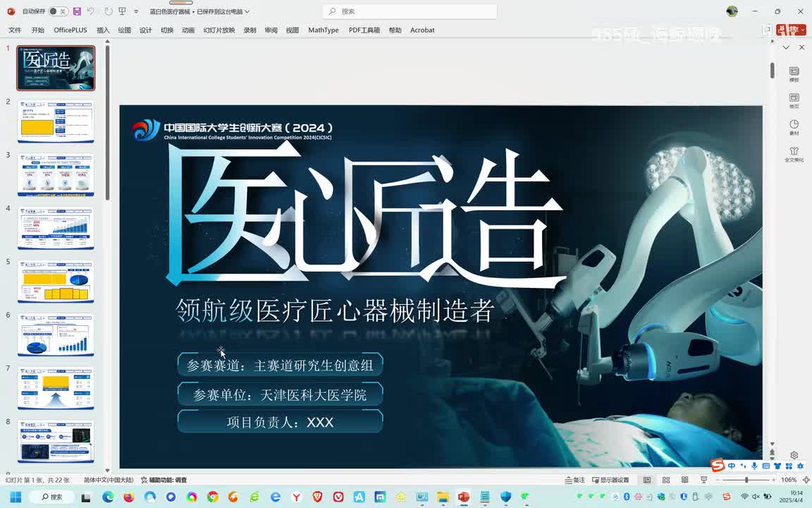Image resolution: width=812 pixels, height=508 pixels.
Task: Start Slide Show from status bar icon
Action: [703, 480]
